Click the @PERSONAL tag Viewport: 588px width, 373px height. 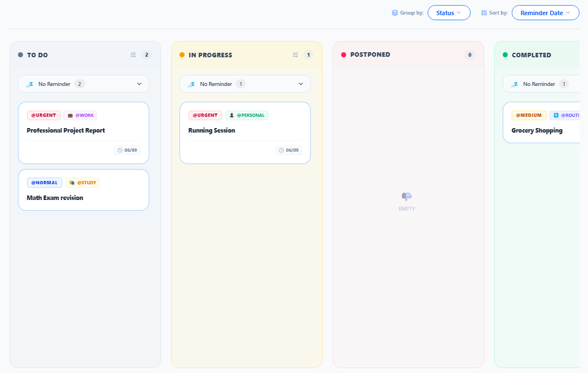(246, 115)
